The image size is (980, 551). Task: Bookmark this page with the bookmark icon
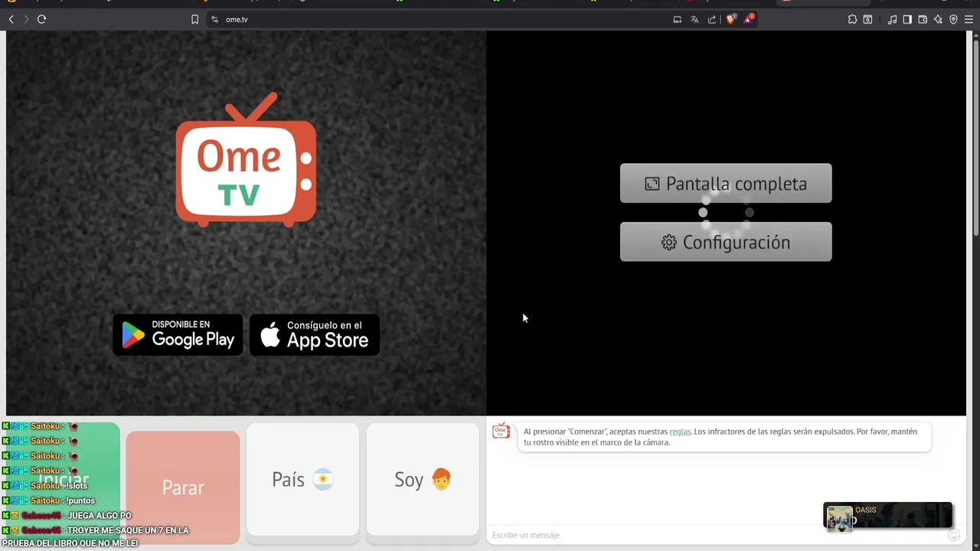tap(194, 19)
